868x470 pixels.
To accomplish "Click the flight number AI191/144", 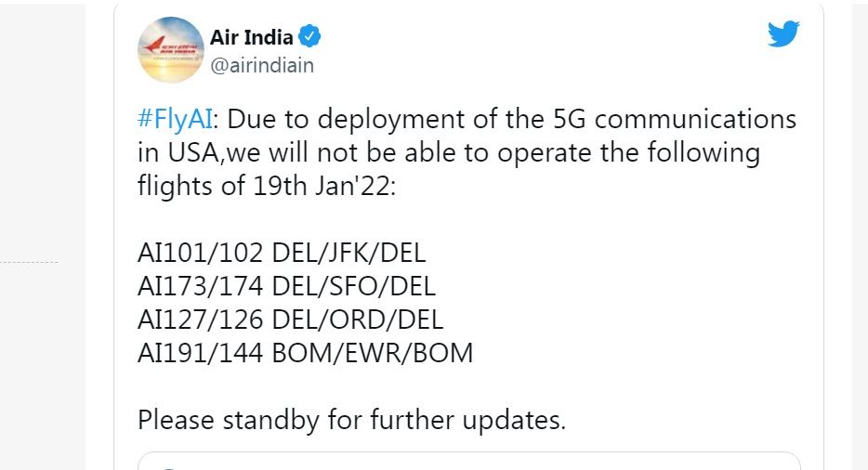I will (x=201, y=353).
